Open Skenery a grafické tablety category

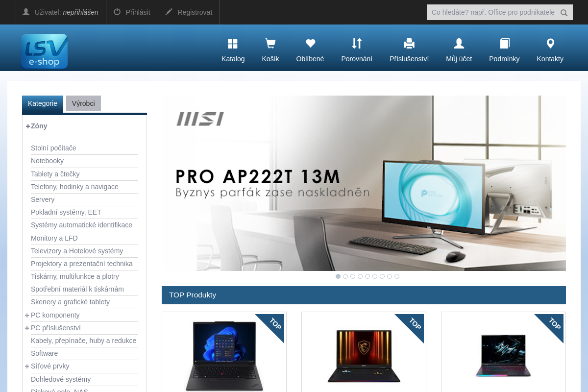click(70, 302)
